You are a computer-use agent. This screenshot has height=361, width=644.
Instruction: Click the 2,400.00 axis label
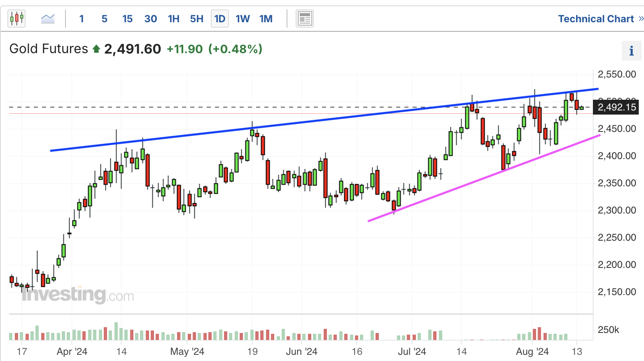point(617,156)
